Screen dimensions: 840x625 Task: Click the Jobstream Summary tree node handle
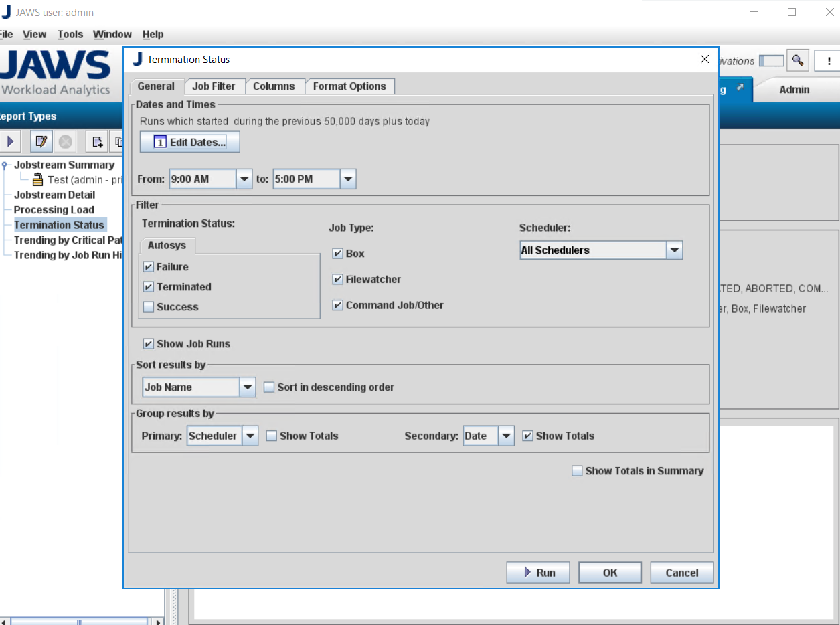tap(5, 165)
